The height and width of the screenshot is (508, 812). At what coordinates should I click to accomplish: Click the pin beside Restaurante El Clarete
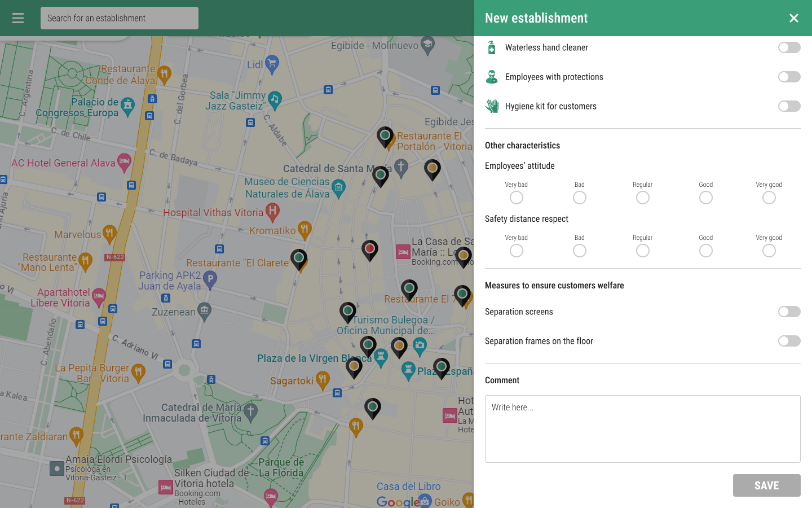point(299,260)
